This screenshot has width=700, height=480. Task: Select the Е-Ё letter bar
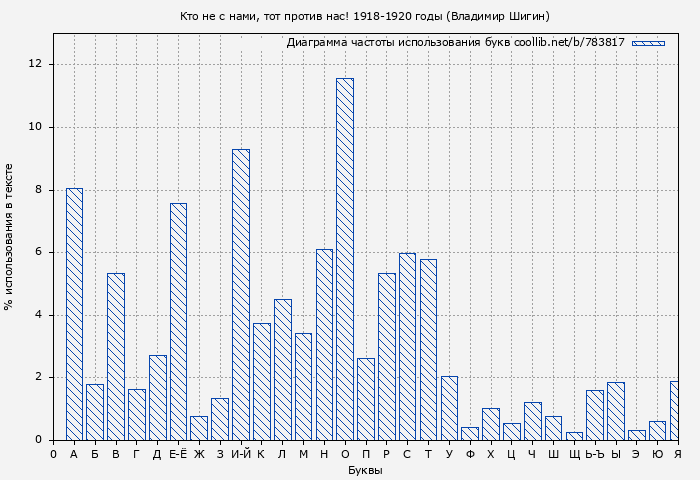click(x=178, y=321)
